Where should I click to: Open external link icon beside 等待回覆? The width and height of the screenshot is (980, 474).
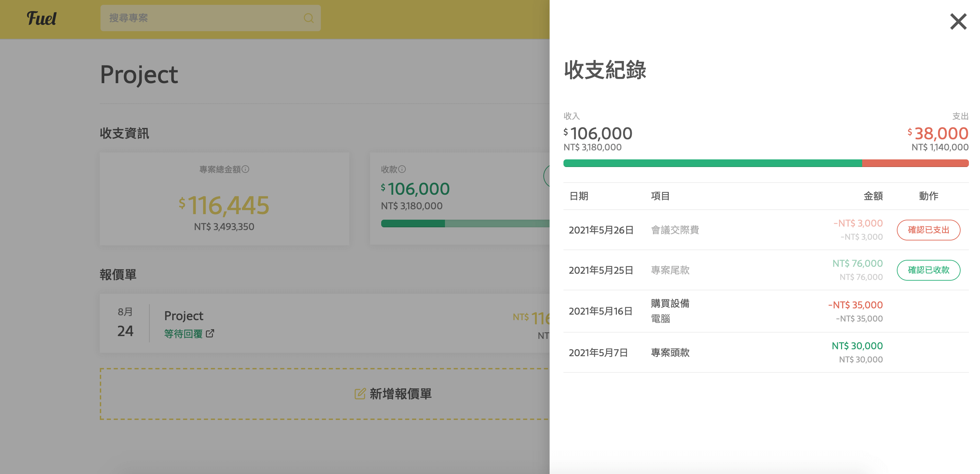click(x=210, y=334)
